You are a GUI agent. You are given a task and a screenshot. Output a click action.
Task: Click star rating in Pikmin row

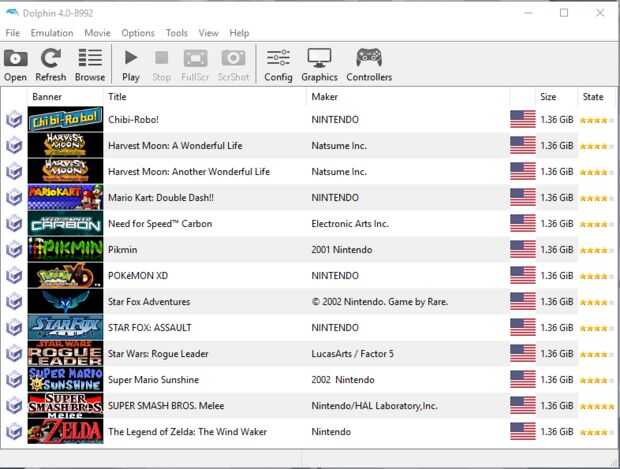tap(597, 250)
